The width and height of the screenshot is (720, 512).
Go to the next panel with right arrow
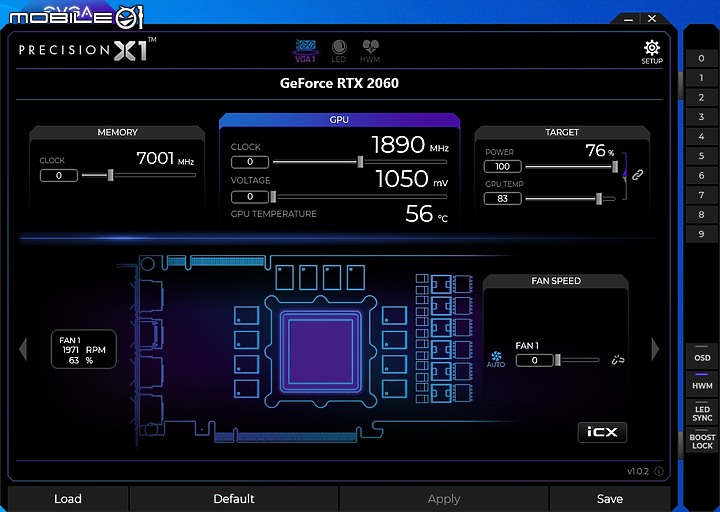tap(655, 349)
